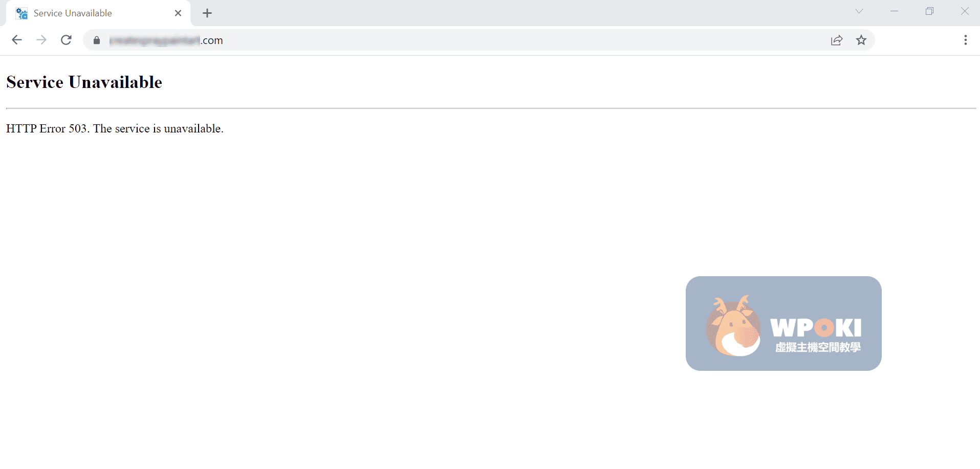Screen dimensions: 980x469
Task: Click the deer mascot image
Action: [x=733, y=326]
